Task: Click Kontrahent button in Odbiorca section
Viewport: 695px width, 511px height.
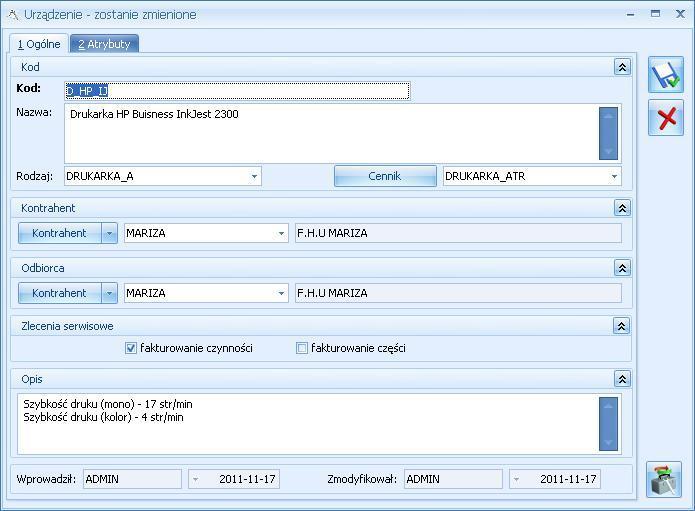Action: (60, 293)
